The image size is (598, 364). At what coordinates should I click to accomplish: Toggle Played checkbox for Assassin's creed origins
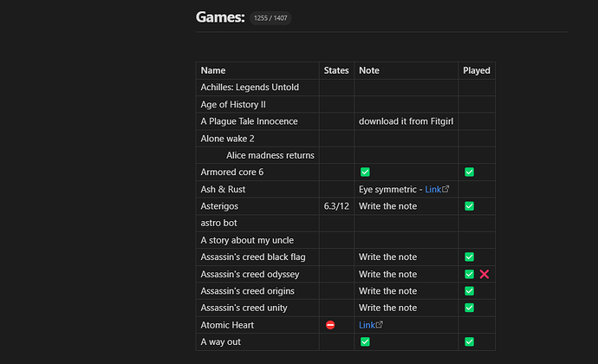click(x=470, y=290)
